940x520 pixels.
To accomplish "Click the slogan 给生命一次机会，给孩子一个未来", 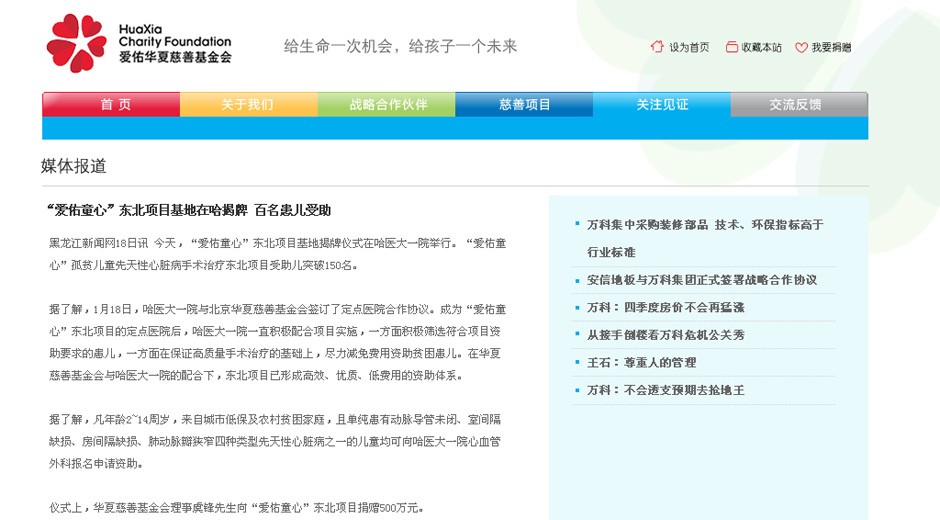I will click(x=400, y=46).
